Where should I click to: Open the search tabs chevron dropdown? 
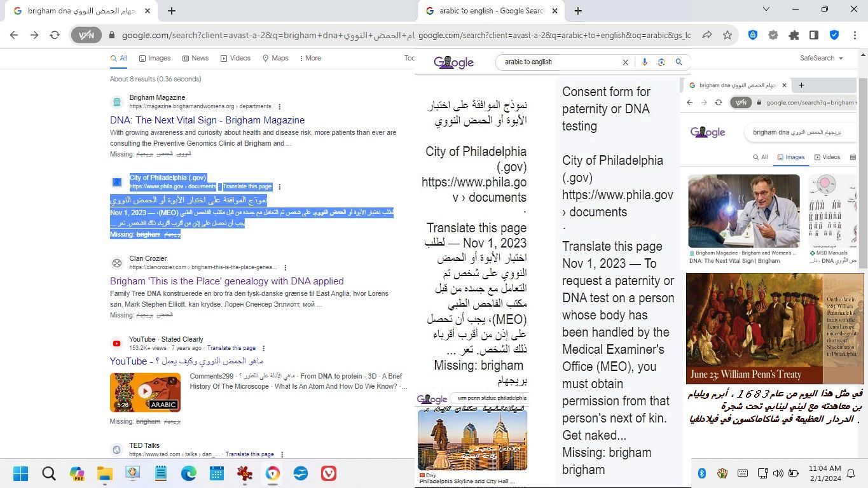point(766,10)
